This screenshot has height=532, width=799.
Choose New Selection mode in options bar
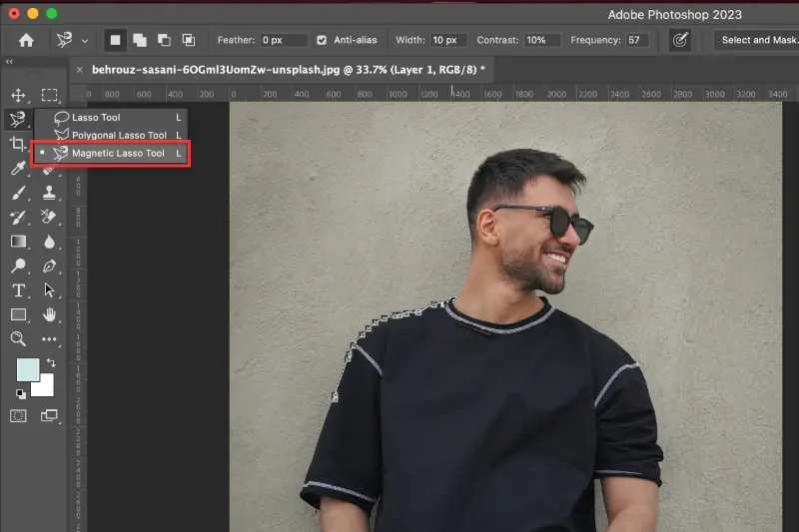[115, 40]
